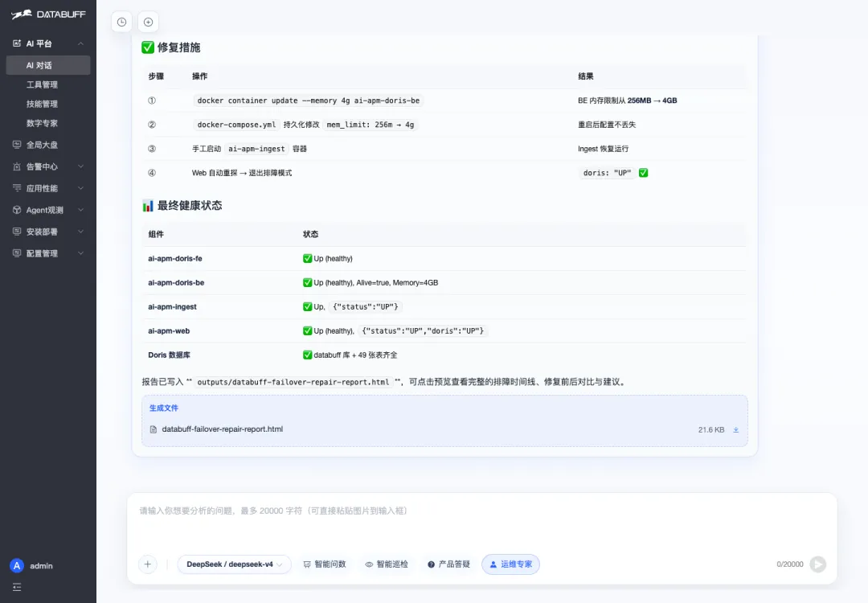Click the docker-compose.yml code text
The width and height of the screenshot is (868, 603).
click(236, 125)
